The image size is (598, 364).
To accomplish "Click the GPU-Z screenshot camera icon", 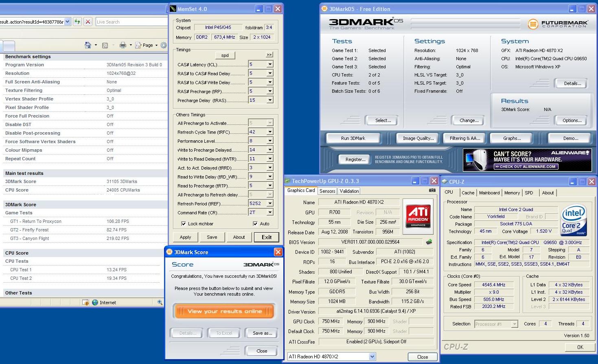I will [432, 190].
